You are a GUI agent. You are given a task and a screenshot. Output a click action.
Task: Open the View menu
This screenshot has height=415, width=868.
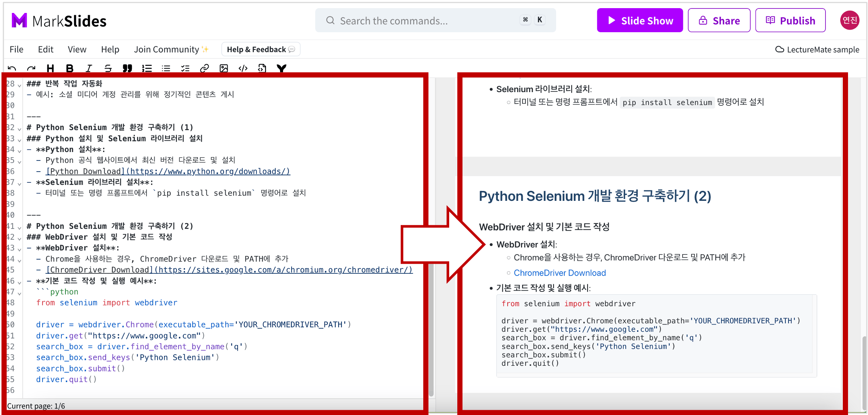(77, 50)
